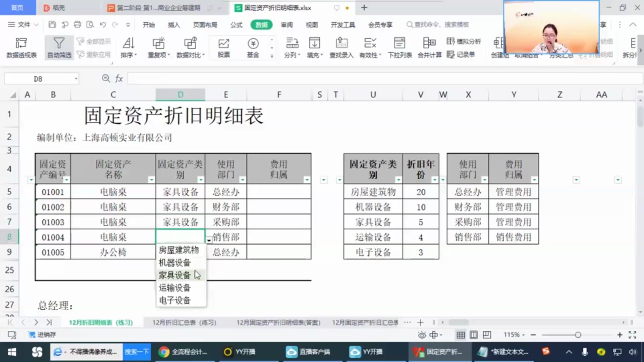Switch to 12月折旧汇总表 (练习) sheet tab
Viewport: 644px width, 362px height.
pos(184,322)
